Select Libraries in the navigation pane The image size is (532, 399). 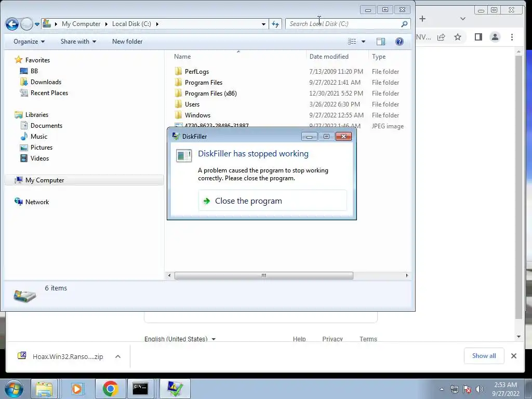point(37,115)
